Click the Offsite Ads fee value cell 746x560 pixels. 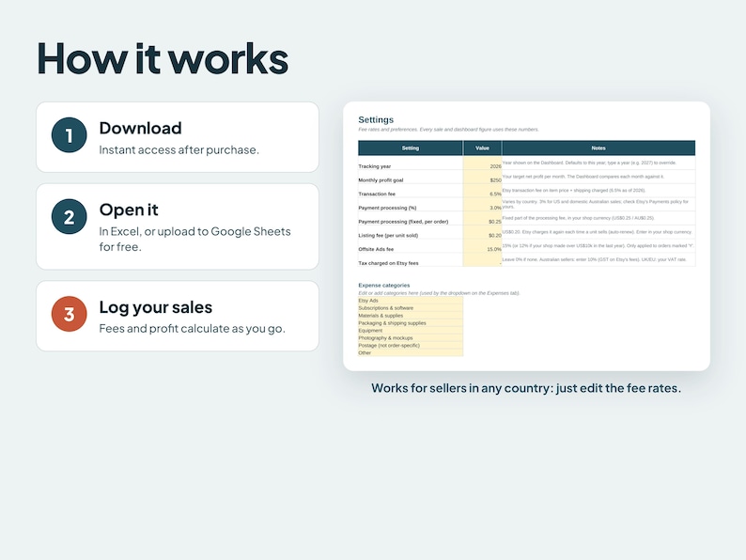[482, 246]
